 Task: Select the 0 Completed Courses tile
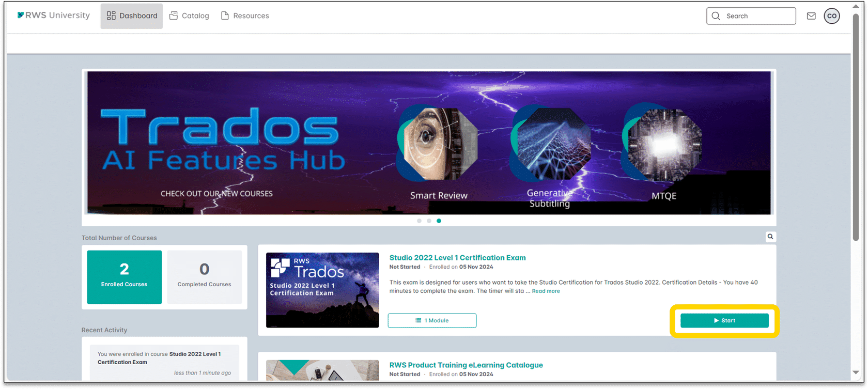[205, 277]
